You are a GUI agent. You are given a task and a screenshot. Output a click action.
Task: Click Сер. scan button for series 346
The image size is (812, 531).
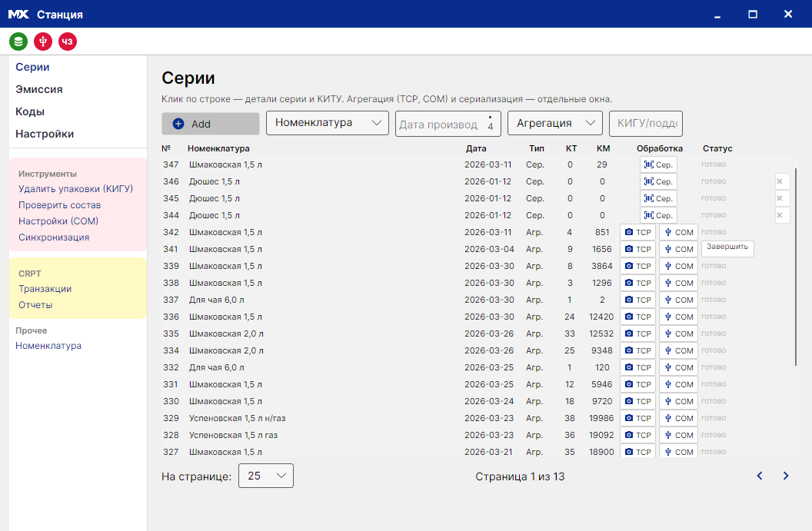[x=658, y=181]
